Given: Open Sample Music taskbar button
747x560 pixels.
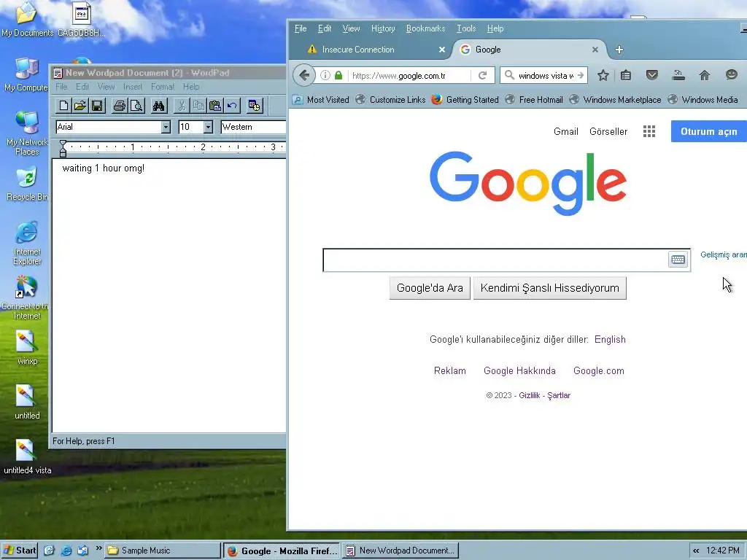Looking at the screenshot, I should pyautogui.click(x=163, y=551).
